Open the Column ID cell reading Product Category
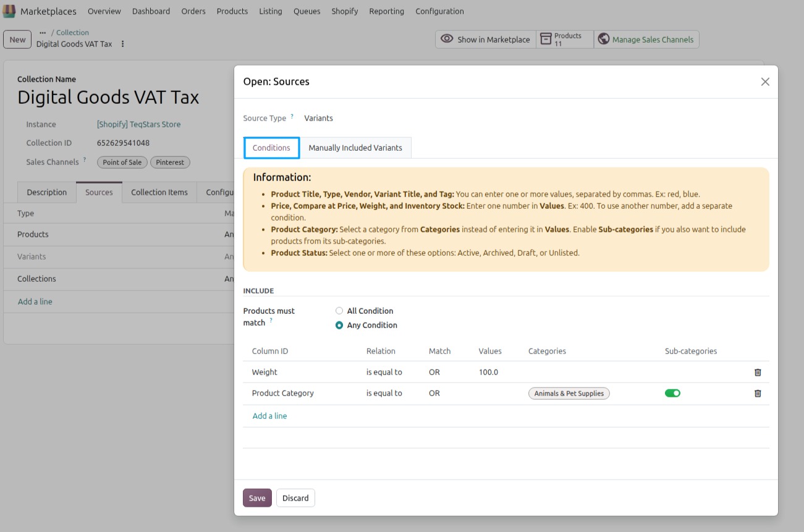This screenshot has width=804, height=532. (283, 393)
